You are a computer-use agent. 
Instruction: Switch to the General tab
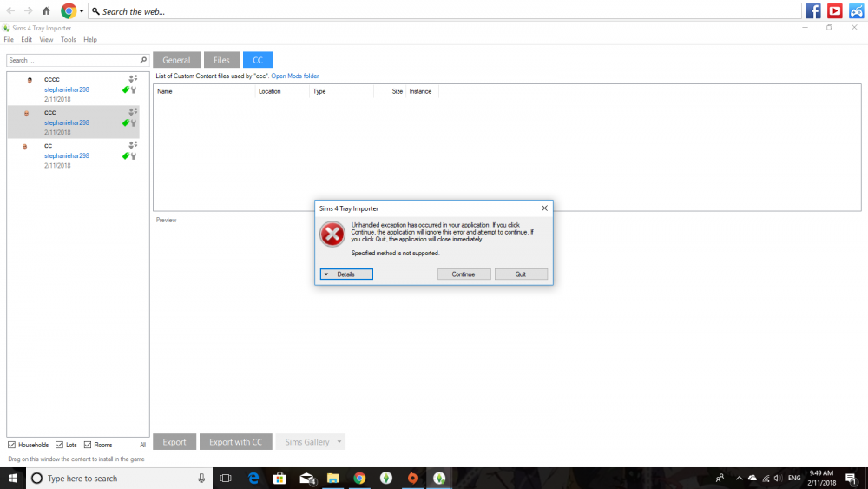[176, 60]
